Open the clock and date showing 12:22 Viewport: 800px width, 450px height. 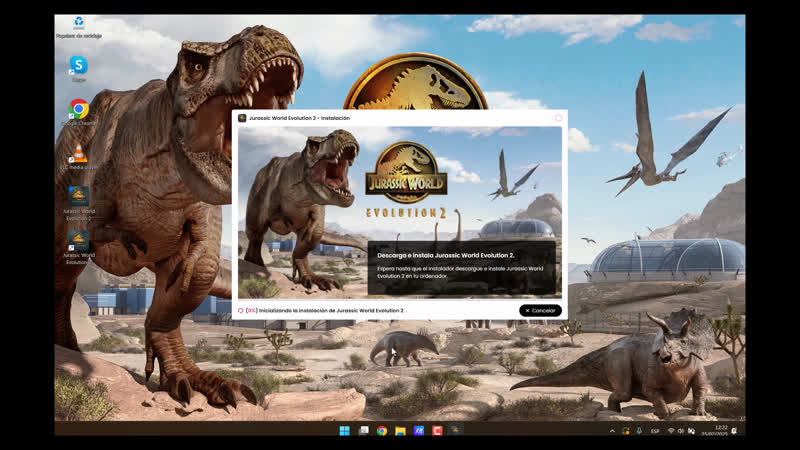pyautogui.click(x=715, y=431)
